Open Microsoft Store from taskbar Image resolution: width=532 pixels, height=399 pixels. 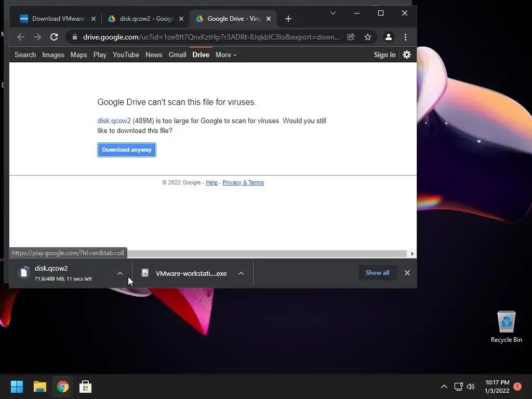pyautogui.click(x=85, y=387)
